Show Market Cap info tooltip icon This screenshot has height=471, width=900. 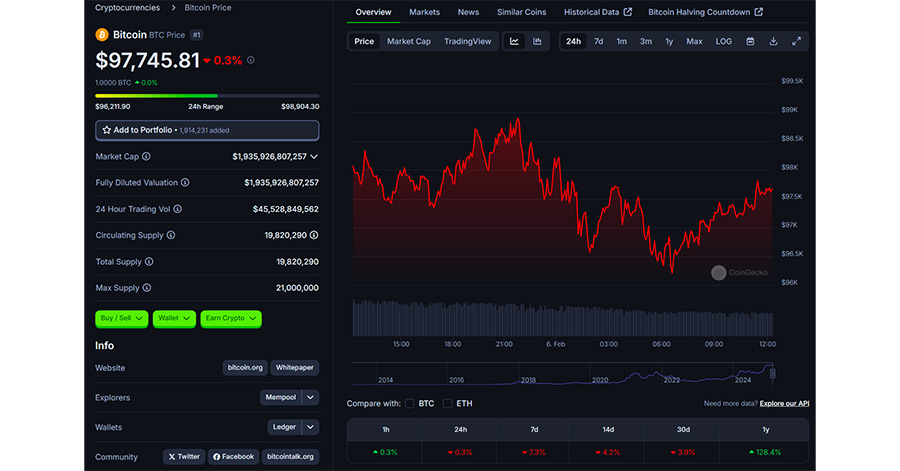(x=146, y=157)
